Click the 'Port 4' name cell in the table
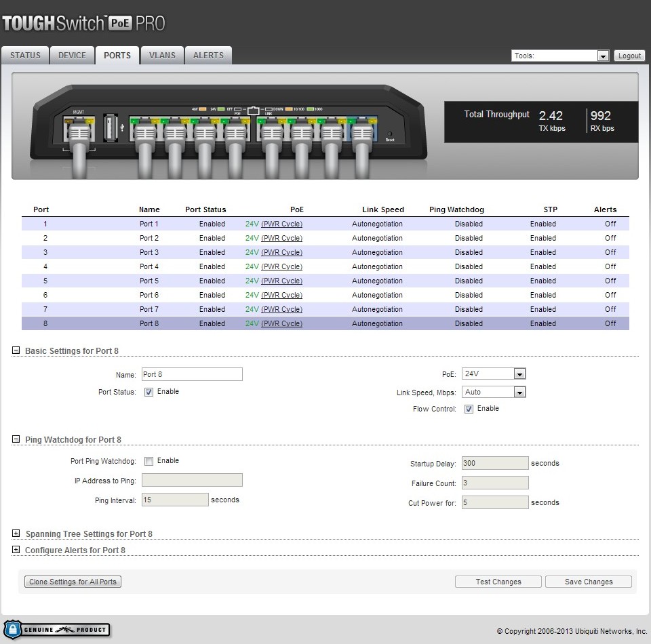651x644 pixels. (x=149, y=267)
